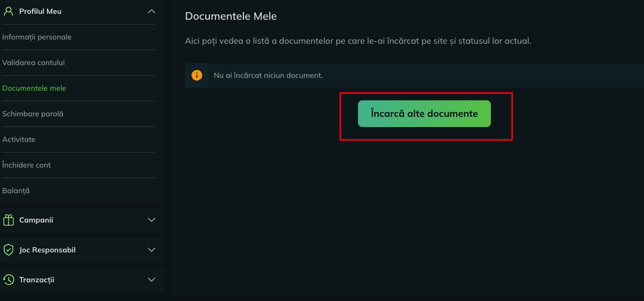Open Informații personale page
The image size is (644, 301).
tap(37, 37)
